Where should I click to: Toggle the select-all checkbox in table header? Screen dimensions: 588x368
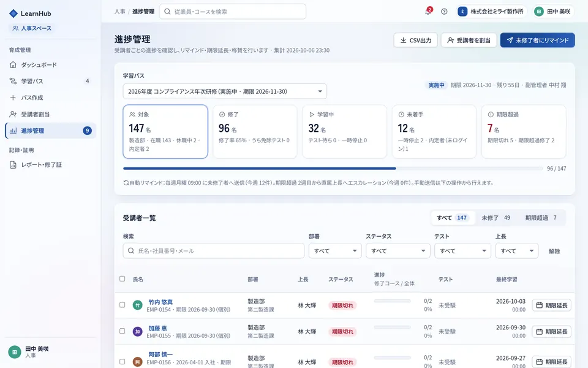pyautogui.click(x=123, y=278)
